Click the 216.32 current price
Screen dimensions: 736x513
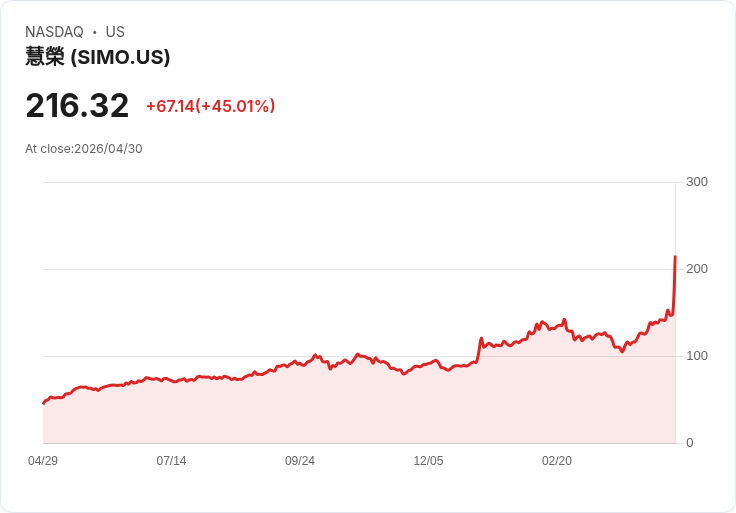[77, 105]
